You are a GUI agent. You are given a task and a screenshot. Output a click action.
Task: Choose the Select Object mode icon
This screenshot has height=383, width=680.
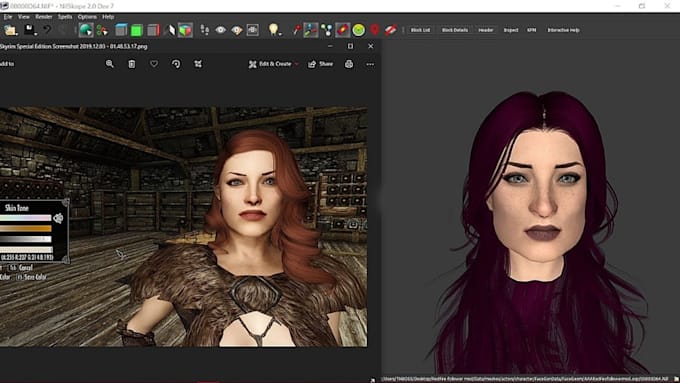tap(86, 30)
